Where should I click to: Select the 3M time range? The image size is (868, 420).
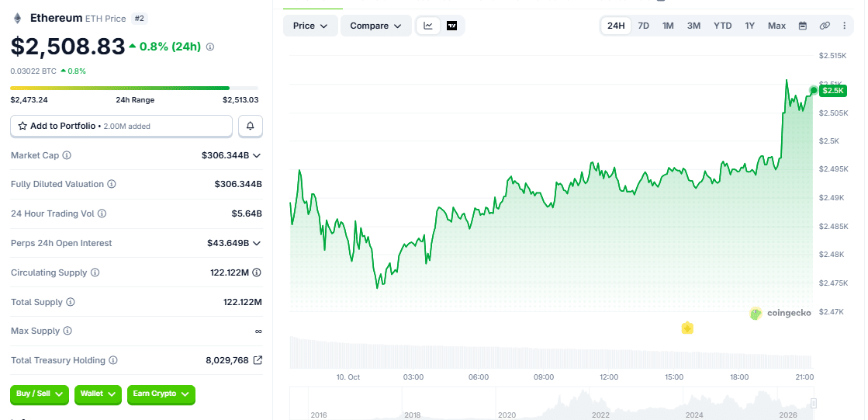693,26
